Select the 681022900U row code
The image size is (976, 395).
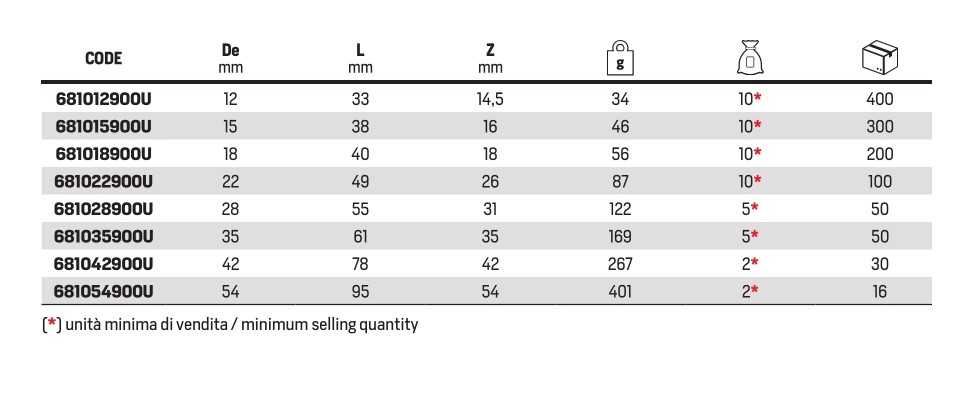click(x=104, y=182)
